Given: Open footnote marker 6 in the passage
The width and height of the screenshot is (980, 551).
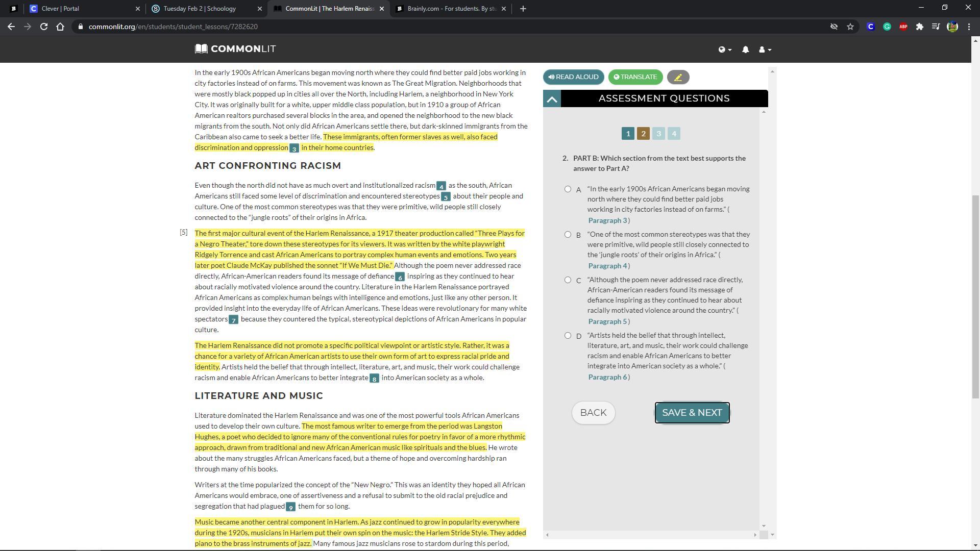Looking at the screenshot, I should pos(400,277).
